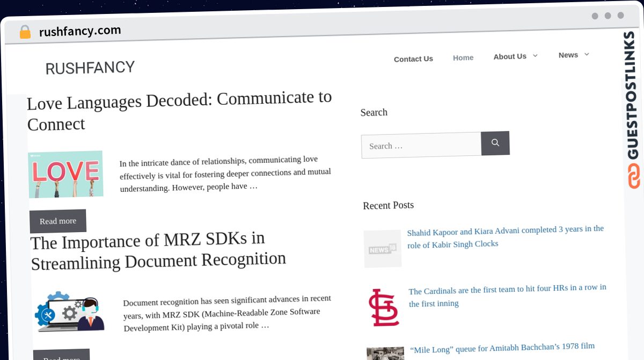Open the Love Languages Decoded article title
Screen dimensions: 644x360
click(x=180, y=111)
